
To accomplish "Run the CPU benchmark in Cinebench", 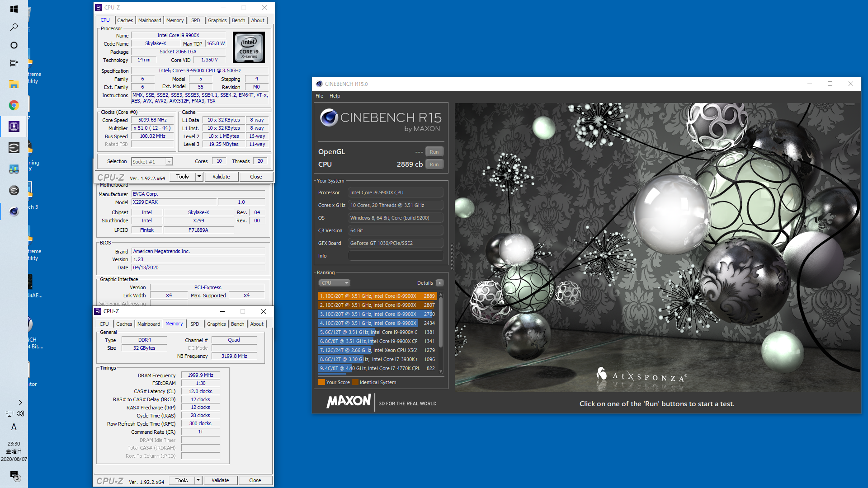I will (x=434, y=164).
